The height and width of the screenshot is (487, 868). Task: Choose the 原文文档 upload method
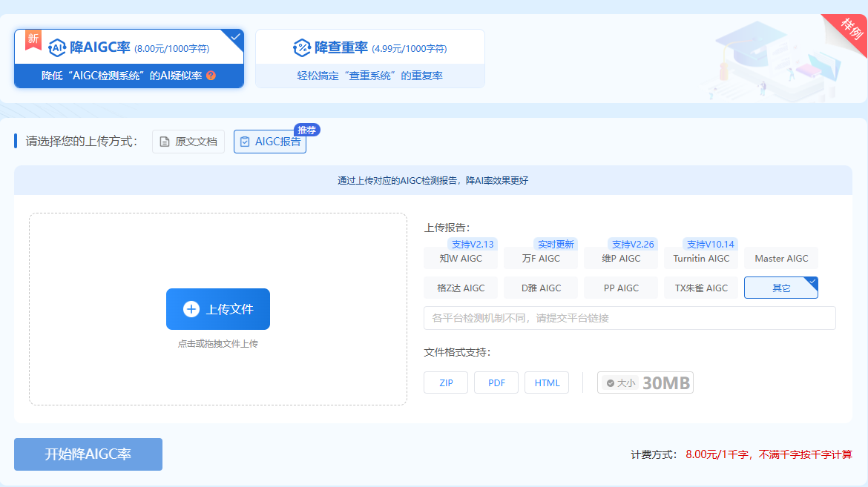[188, 142]
